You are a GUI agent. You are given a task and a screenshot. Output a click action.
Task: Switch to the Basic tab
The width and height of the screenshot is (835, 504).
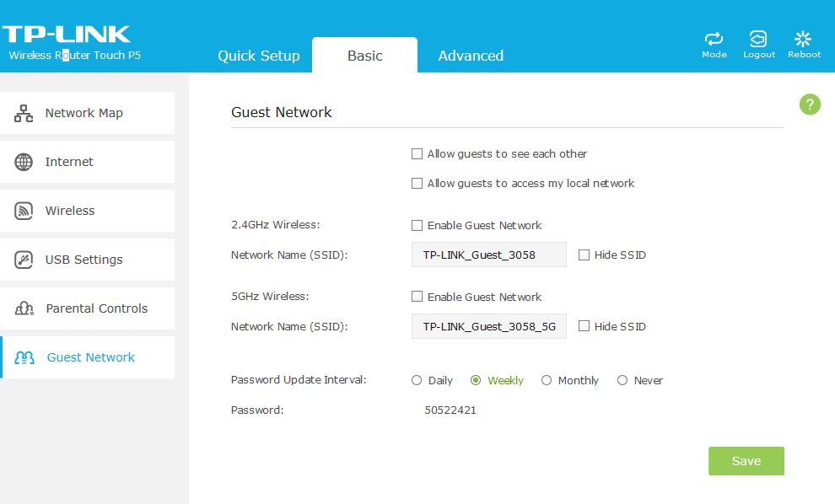(x=364, y=56)
